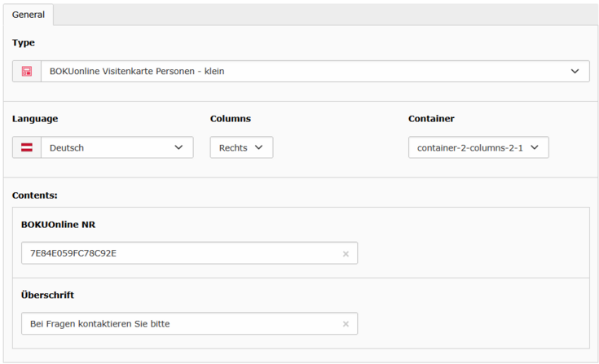Screen dimensions: 599x364
Task: Click the Austrian flag icon beside Language
Action: (27, 147)
